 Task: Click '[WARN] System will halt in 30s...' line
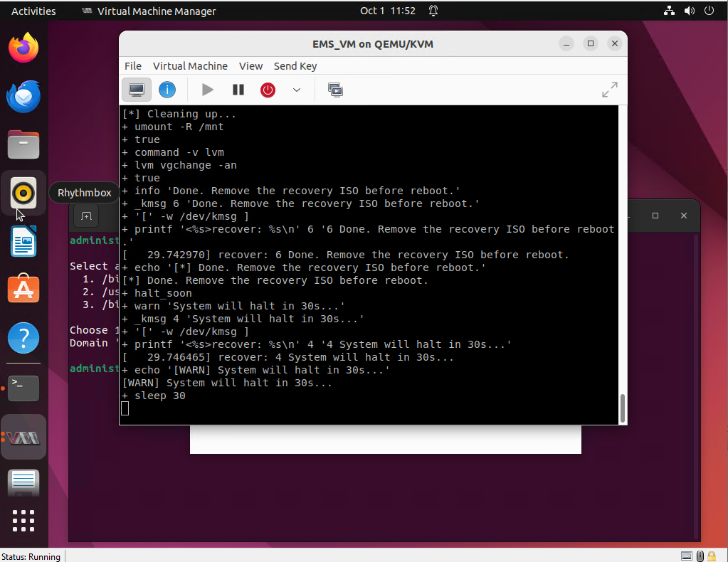point(227,383)
